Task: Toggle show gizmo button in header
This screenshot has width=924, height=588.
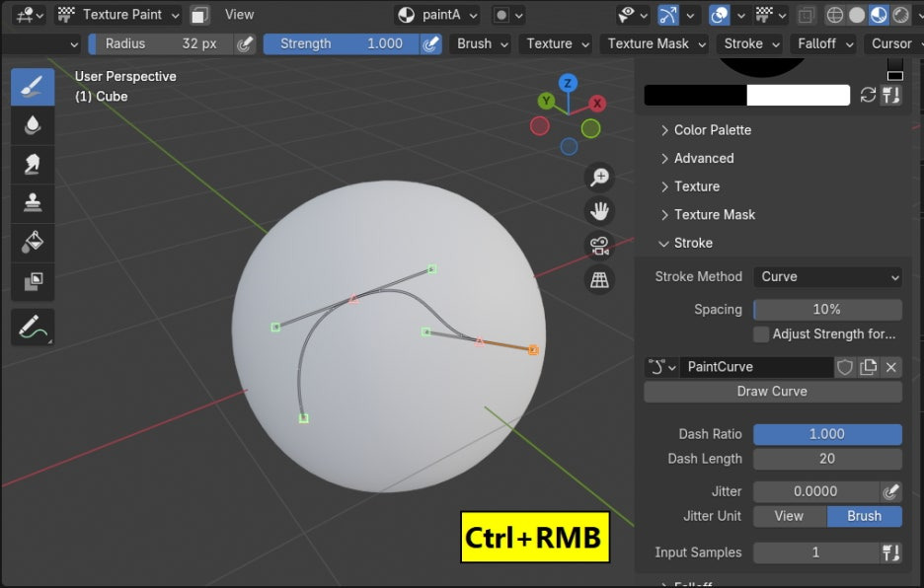Action: click(x=667, y=15)
